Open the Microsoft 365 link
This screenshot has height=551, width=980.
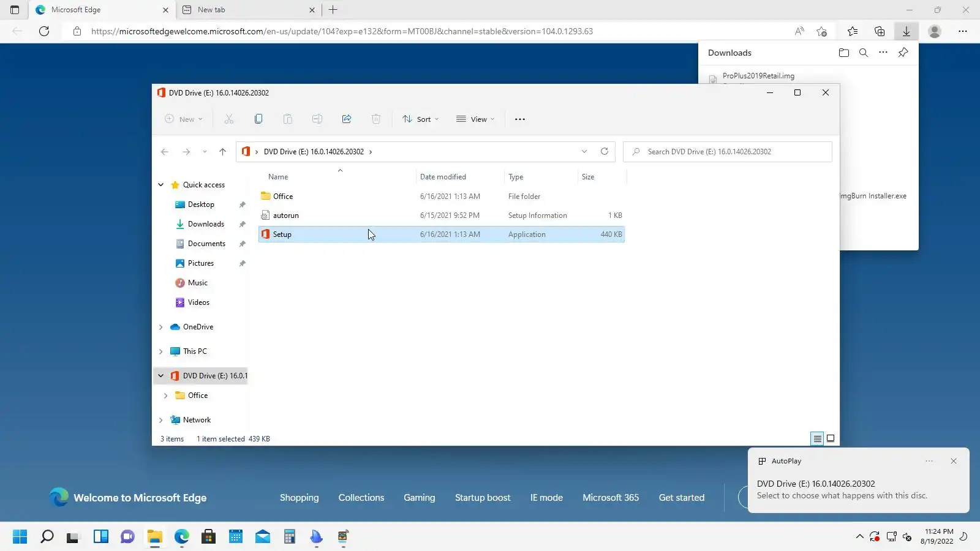coord(611,498)
